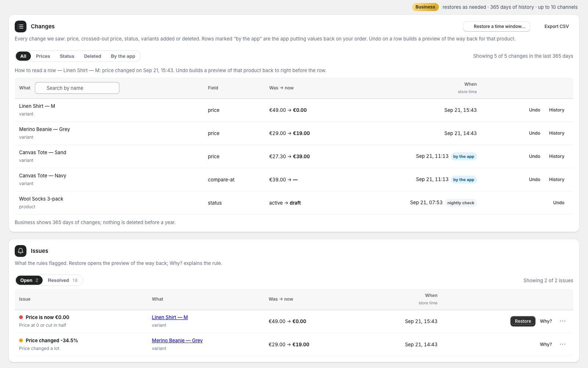The height and width of the screenshot is (368, 588).
Task: Restore the Price is now €0.00 issue
Action: point(523,321)
